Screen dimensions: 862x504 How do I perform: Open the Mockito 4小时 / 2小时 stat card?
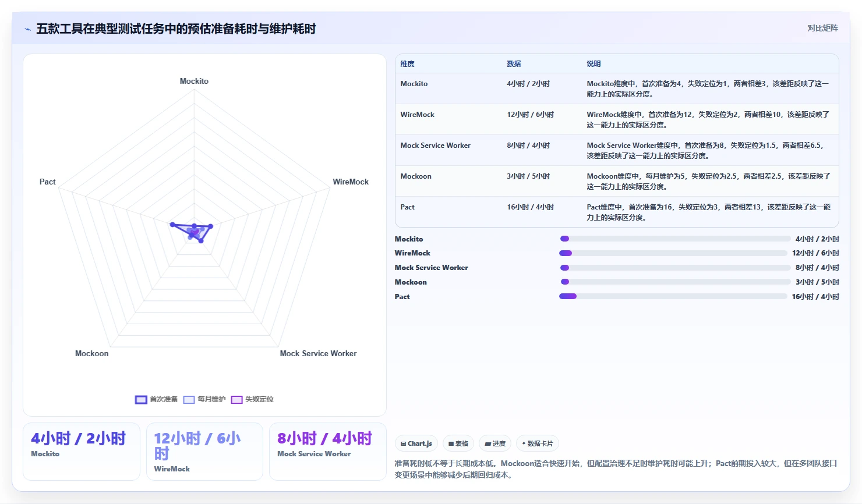point(82,452)
